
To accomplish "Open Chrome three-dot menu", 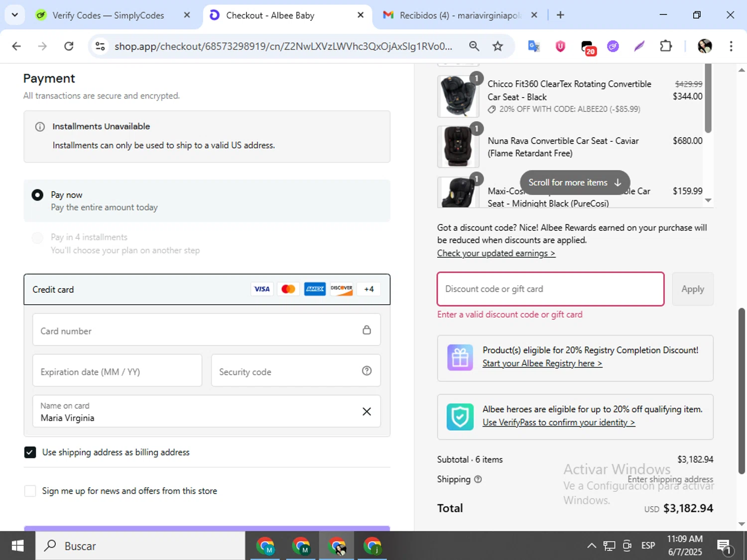I will click(731, 46).
